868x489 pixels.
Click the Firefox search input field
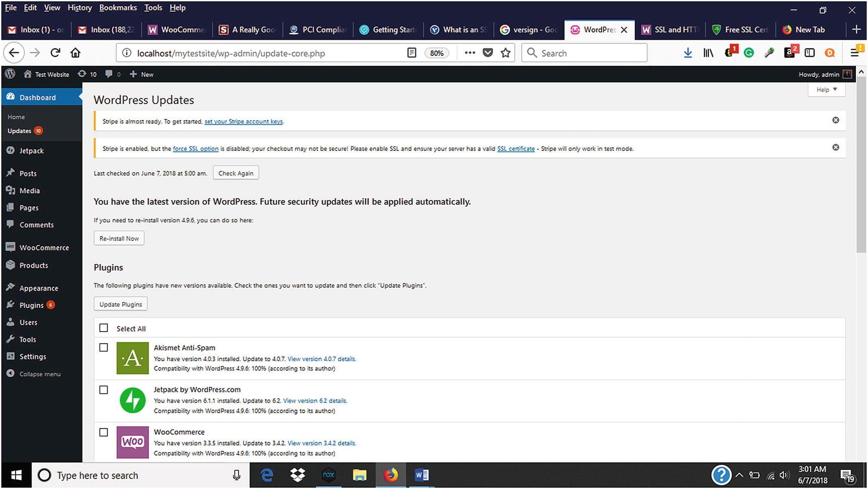(589, 53)
